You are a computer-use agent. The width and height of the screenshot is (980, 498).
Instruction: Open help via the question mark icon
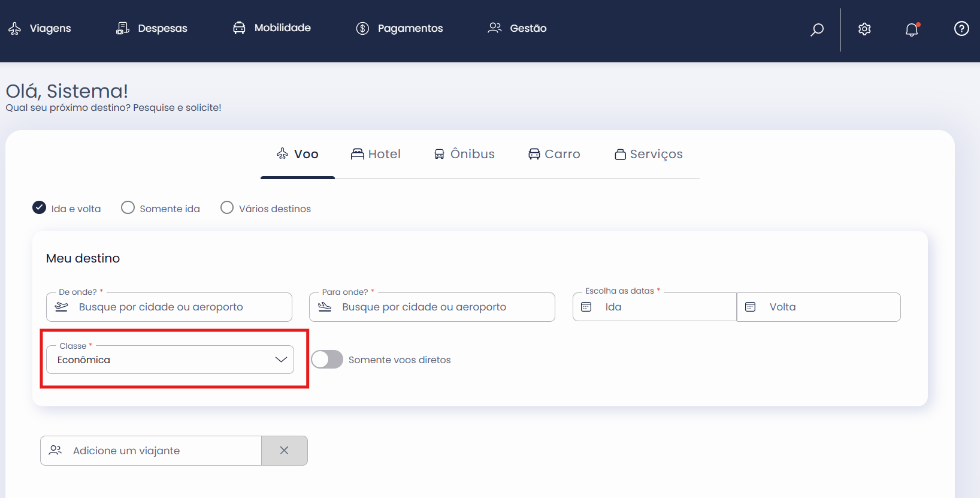pyautogui.click(x=961, y=28)
